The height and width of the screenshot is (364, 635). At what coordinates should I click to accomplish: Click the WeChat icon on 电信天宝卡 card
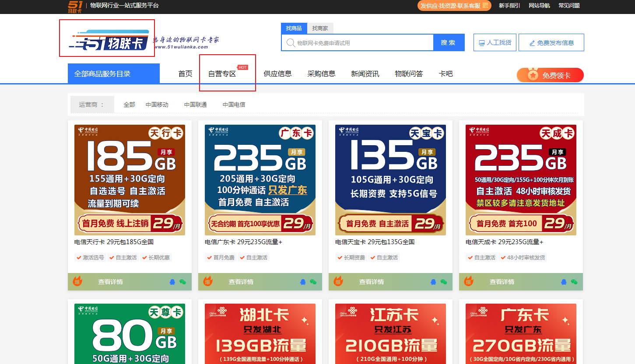point(443,282)
